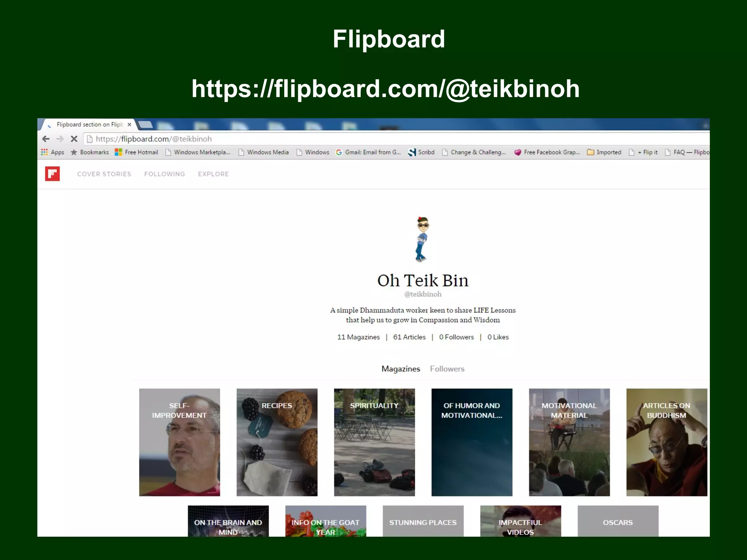Open the Windows Media bookmark

coord(264,152)
